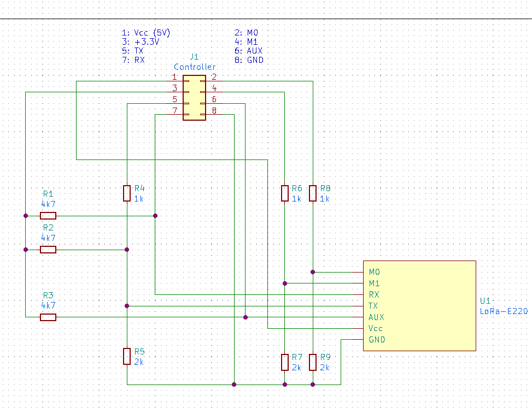This screenshot has width=532, height=408.
Task: Click the '1k' value of R4
Action: 139,199
